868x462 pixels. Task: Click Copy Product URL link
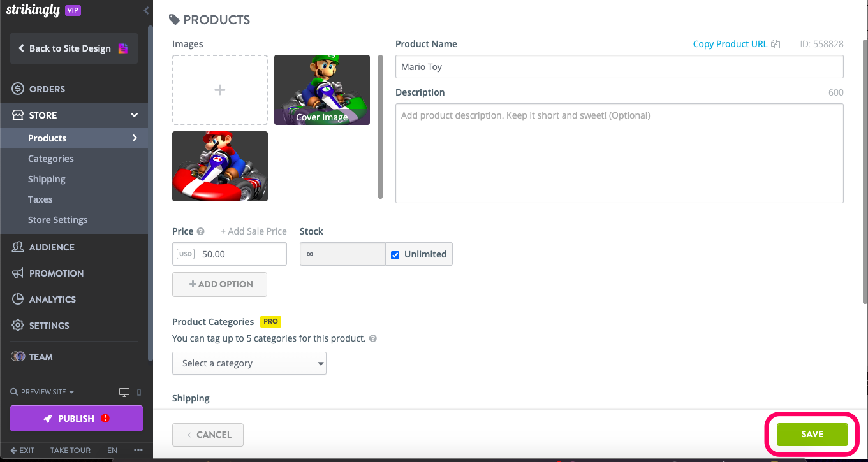[730, 44]
